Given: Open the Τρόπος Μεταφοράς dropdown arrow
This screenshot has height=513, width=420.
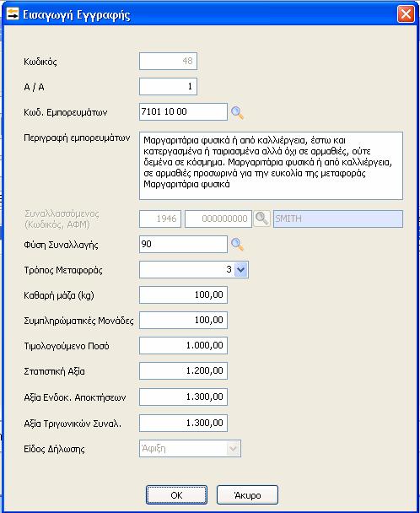Looking at the screenshot, I should [241, 270].
